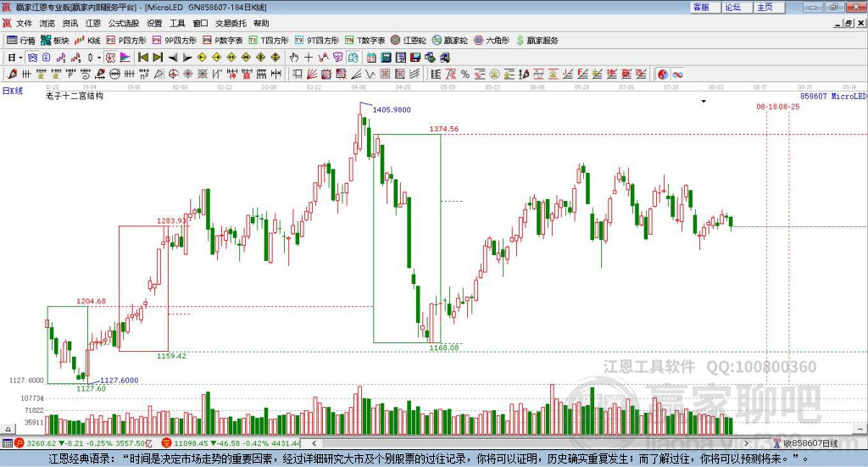
Task: Open the 9P四方形 tool
Action: [x=175, y=41]
